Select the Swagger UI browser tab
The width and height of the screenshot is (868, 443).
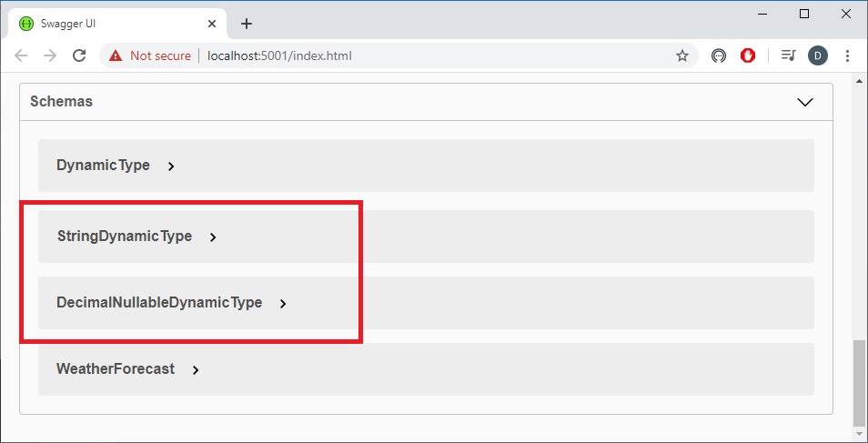(x=109, y=24)
